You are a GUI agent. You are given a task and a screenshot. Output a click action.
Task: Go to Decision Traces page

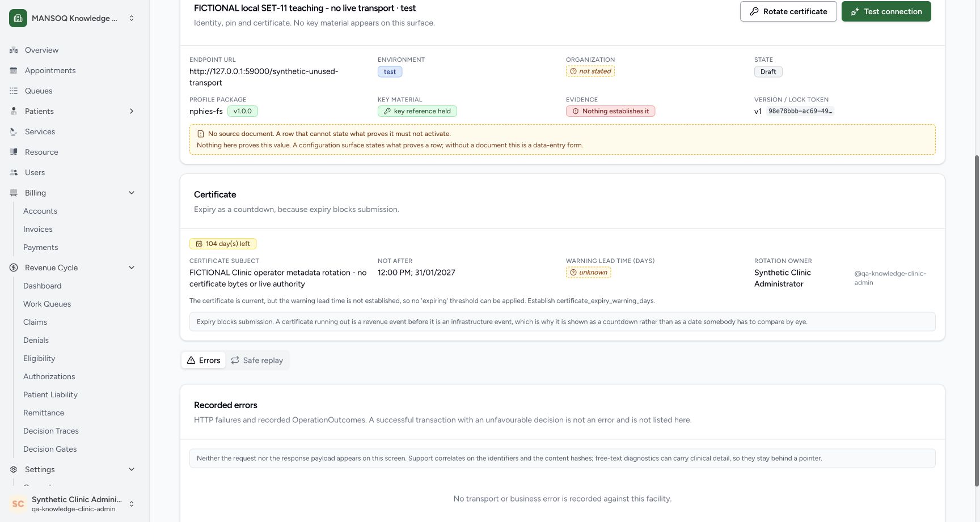click(51, 431)
